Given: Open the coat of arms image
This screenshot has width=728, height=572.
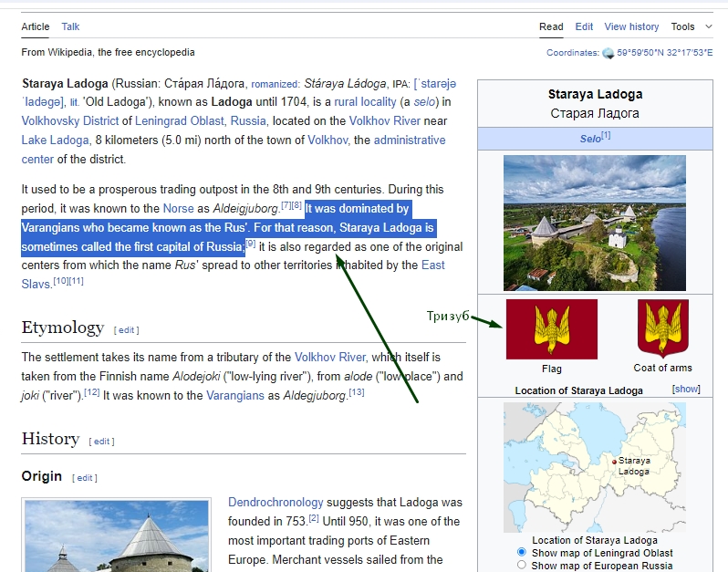Looking at the screenshot, I should click(x=662, y=328).
